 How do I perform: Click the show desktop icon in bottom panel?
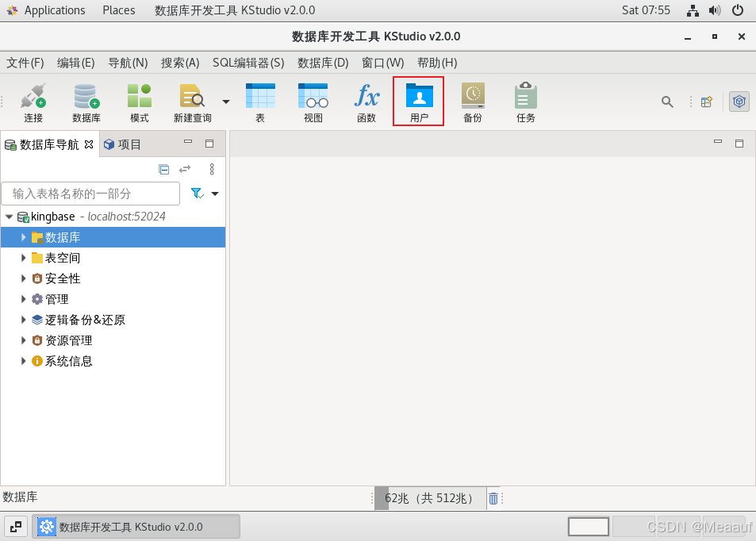pos(15,527)
